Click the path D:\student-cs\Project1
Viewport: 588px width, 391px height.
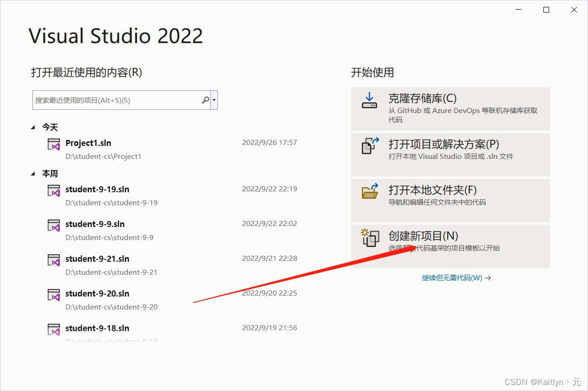pos(103,157)
